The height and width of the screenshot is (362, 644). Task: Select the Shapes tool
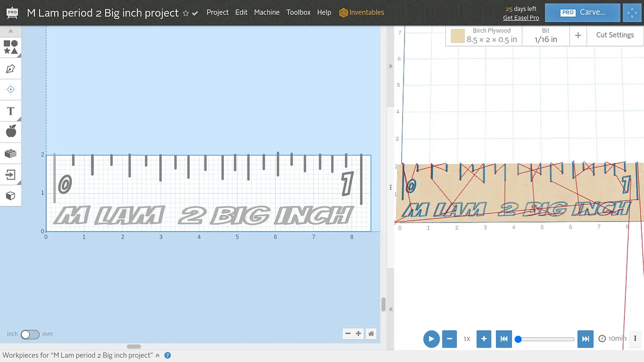click(x=11, y=47)
